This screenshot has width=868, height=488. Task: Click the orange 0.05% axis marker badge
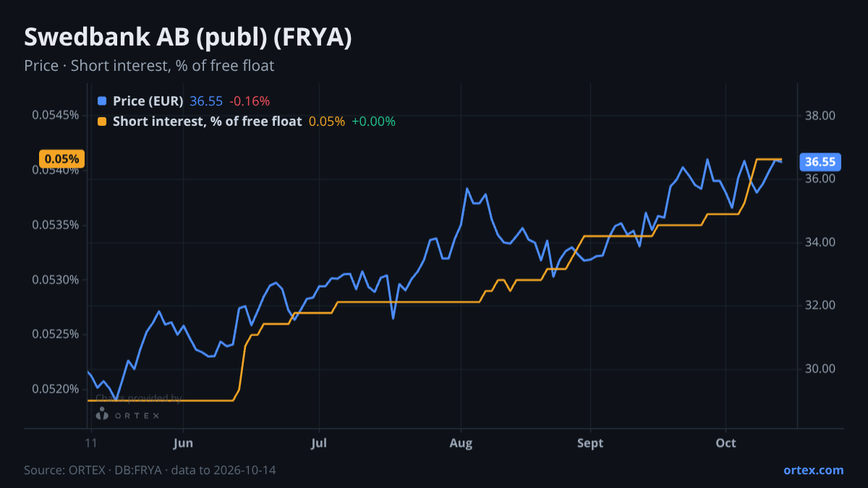(62, 159)
